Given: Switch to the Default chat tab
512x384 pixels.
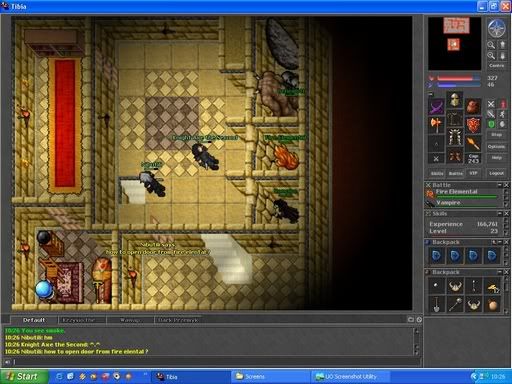Looking at the screenshot, I should click(33, 320).
